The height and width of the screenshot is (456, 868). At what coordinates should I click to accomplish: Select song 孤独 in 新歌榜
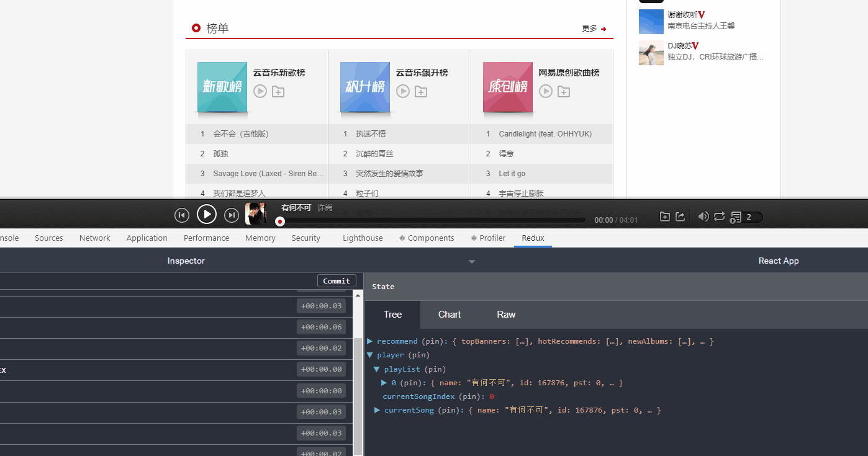point(221,154)
